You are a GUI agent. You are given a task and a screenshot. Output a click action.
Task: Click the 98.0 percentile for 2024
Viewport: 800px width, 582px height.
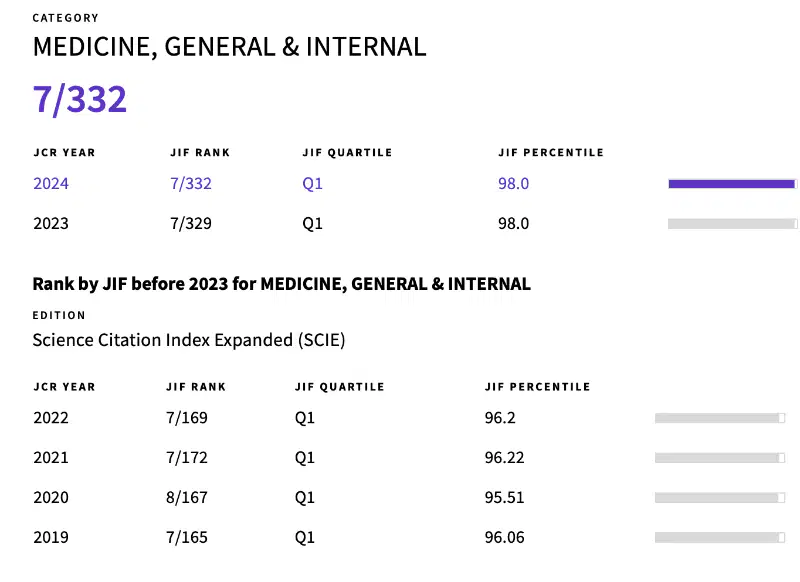click(x=513, y=184)
